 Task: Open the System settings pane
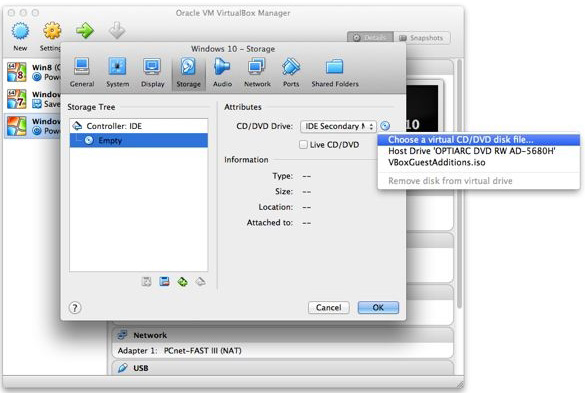(x=118, y=73)
